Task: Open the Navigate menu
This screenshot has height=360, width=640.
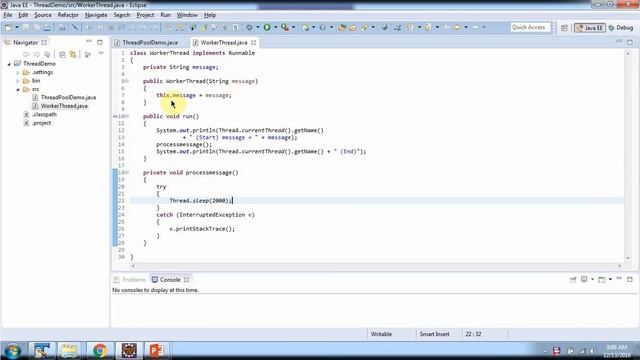Action: tap(96, 15)
